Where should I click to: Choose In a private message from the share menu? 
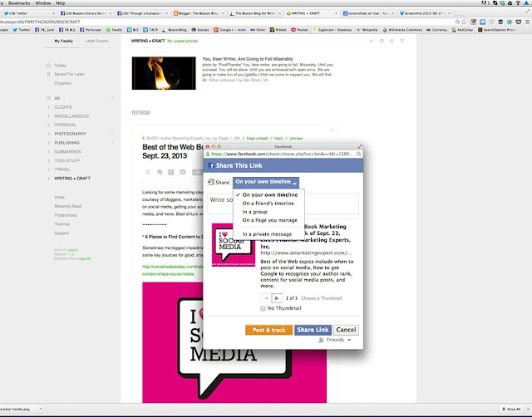[x=268, y=234]
